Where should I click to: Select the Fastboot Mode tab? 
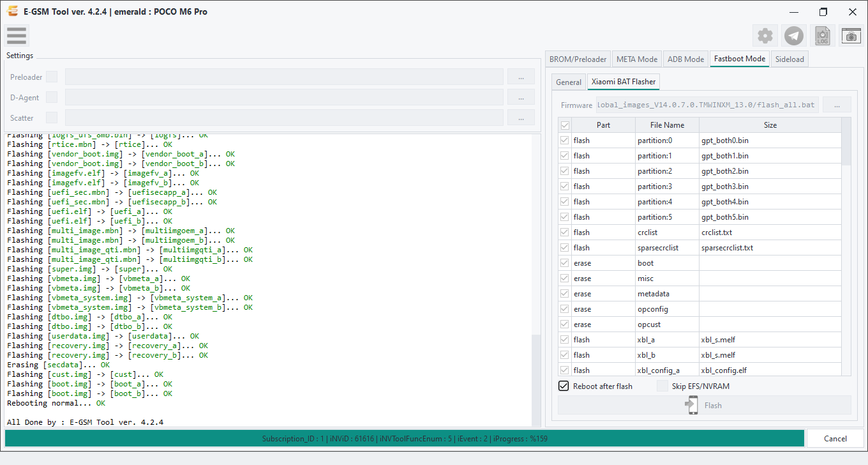[x=740, y=59]
